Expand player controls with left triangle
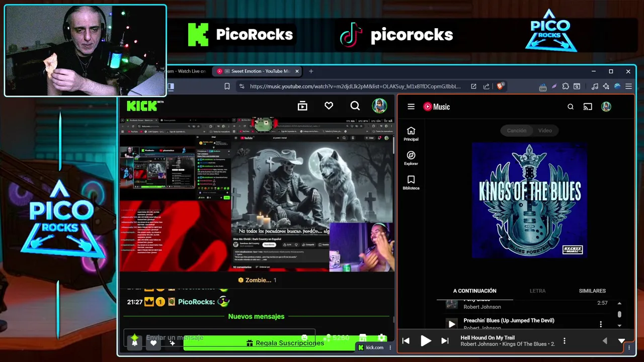 pos(605,341)
